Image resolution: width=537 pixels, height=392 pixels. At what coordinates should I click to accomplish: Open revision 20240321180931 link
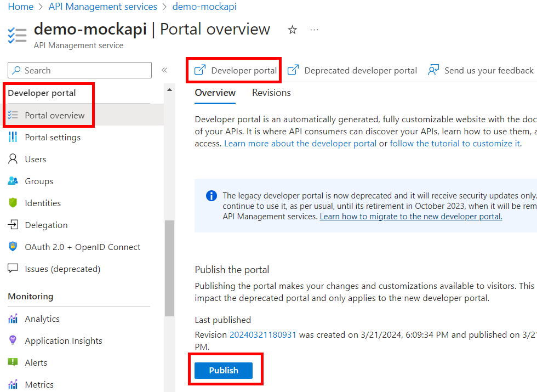(x=262, y=335)
